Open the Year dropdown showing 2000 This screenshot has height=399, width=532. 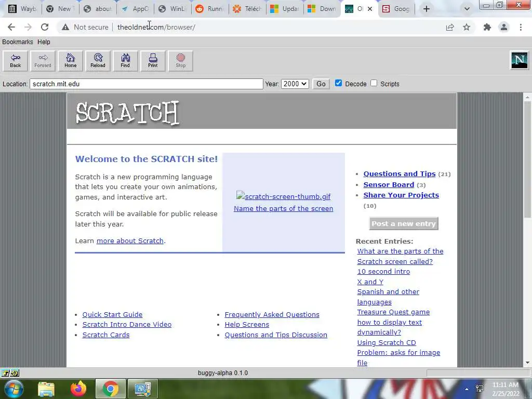pyautogui.click(x=295, y=84)
